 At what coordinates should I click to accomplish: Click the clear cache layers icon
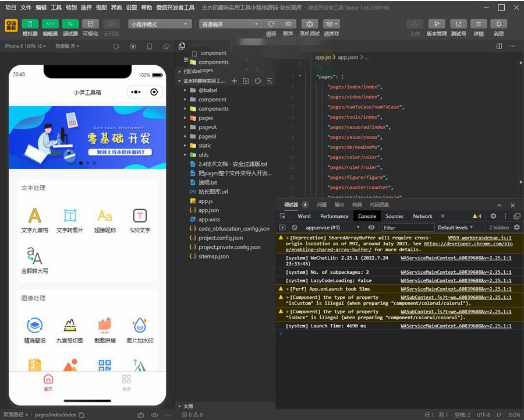coord(331,24)
